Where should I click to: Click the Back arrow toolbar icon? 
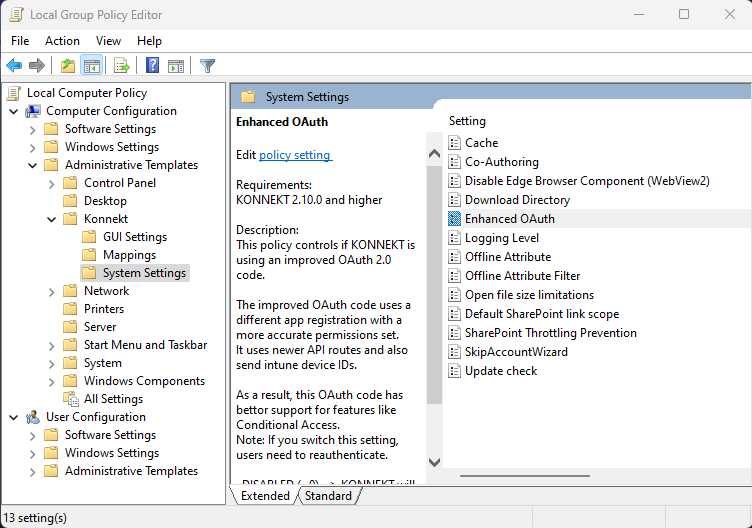(x=14, y=66)
